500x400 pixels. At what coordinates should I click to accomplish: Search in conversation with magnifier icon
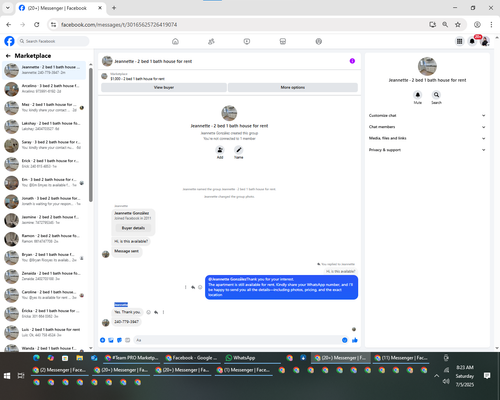436,95
